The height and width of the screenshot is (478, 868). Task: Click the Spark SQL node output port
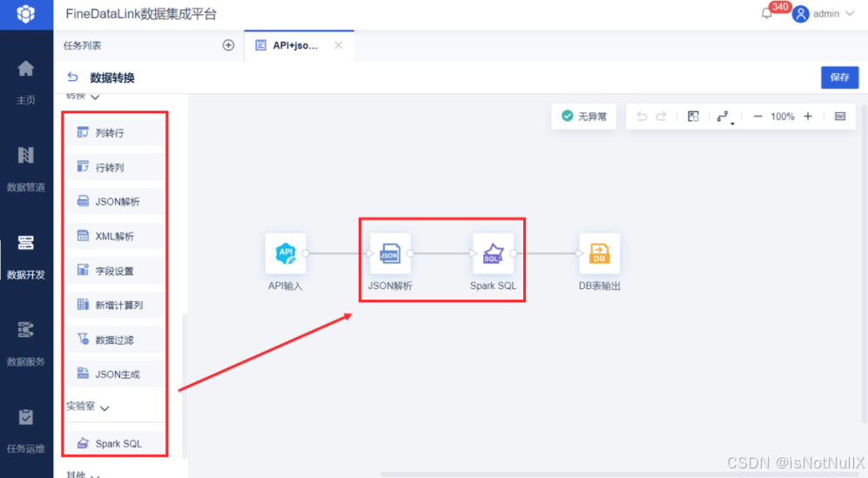tap(514, 253)
